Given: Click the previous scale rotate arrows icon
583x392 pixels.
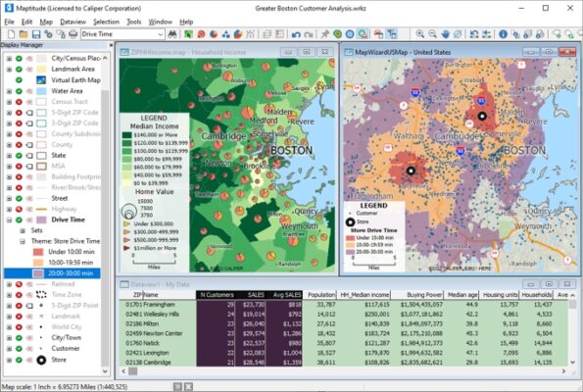Looking at the screenshot, I should [474, 34].
